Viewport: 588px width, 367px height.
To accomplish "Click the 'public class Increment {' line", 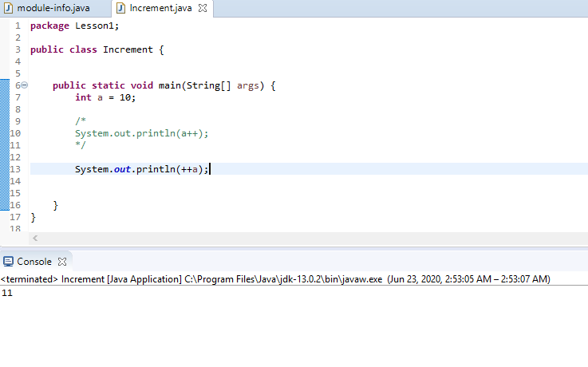I will [97, 49].
